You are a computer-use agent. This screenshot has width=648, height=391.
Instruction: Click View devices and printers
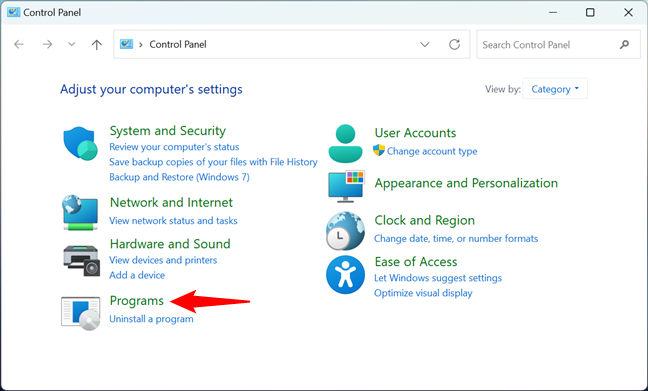(x=163, y=260)
